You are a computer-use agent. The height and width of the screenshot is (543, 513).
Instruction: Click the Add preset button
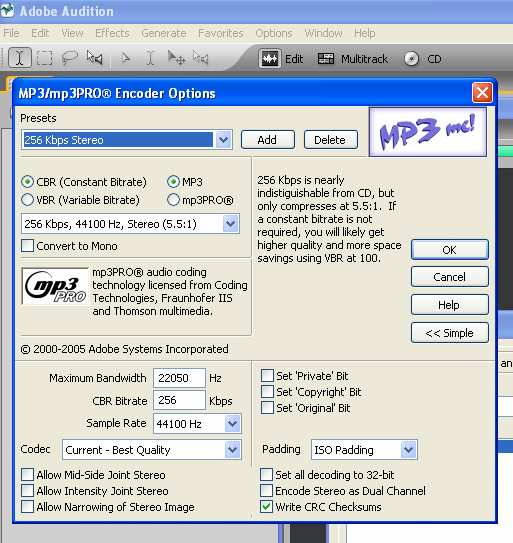pyautogui.click(x=268, y=140)
